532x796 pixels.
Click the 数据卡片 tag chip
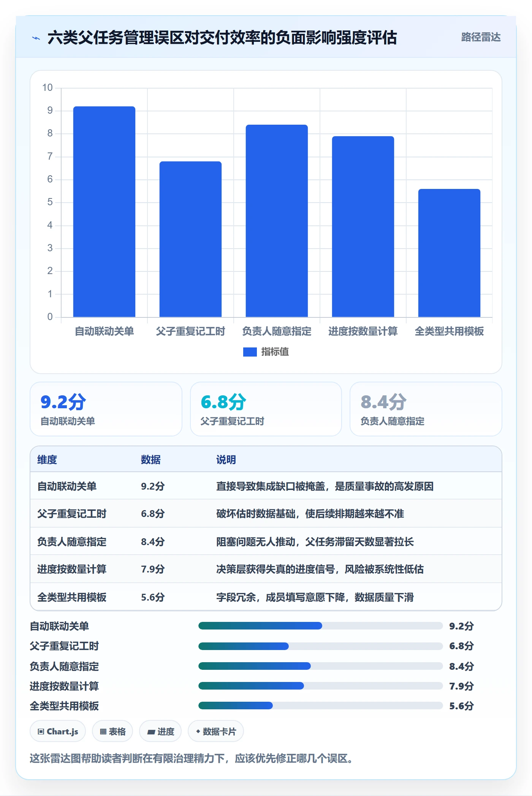tap(216, 731)
